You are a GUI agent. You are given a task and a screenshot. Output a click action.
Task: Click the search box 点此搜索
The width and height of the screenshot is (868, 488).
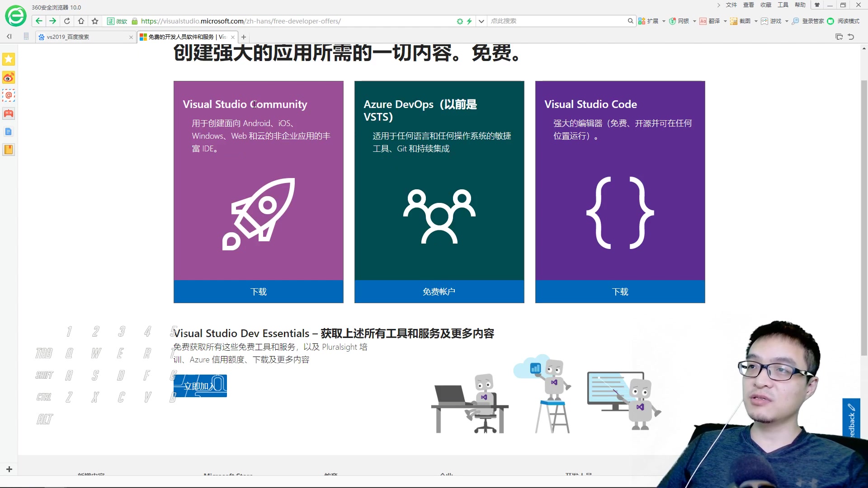click(x=557, y=21)
